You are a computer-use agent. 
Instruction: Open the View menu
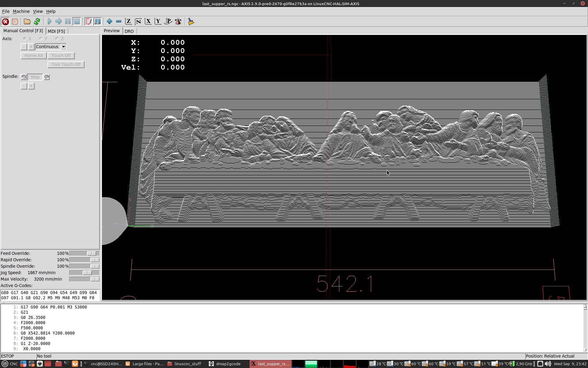[38, 11]
